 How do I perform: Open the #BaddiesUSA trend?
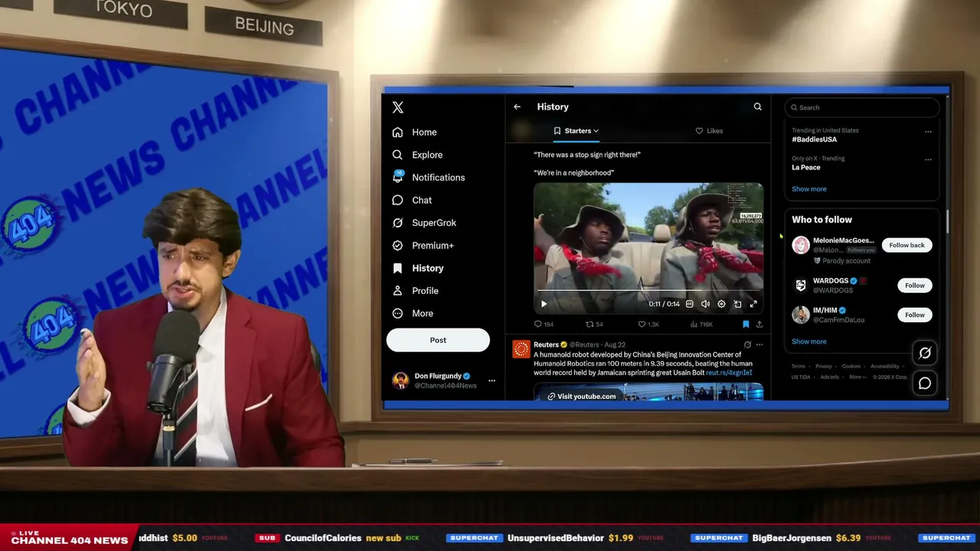pyautogui.click(x=815, y=140)
